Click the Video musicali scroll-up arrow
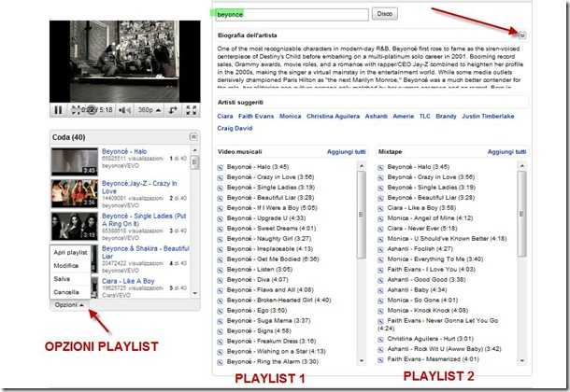 [362, 166]
